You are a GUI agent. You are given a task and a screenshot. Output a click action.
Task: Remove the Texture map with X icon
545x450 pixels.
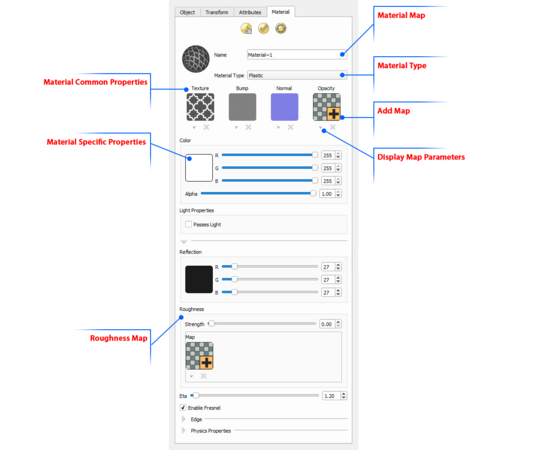(206, 127)
